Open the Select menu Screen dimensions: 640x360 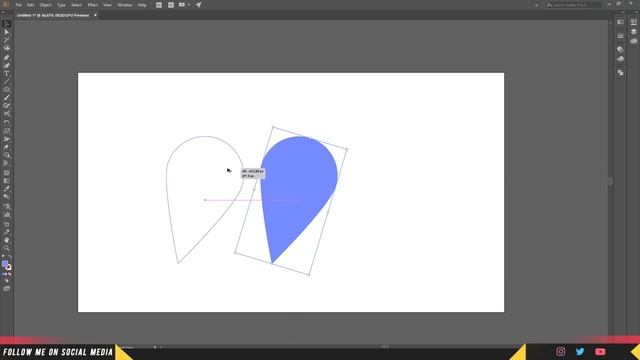(76, 5)
